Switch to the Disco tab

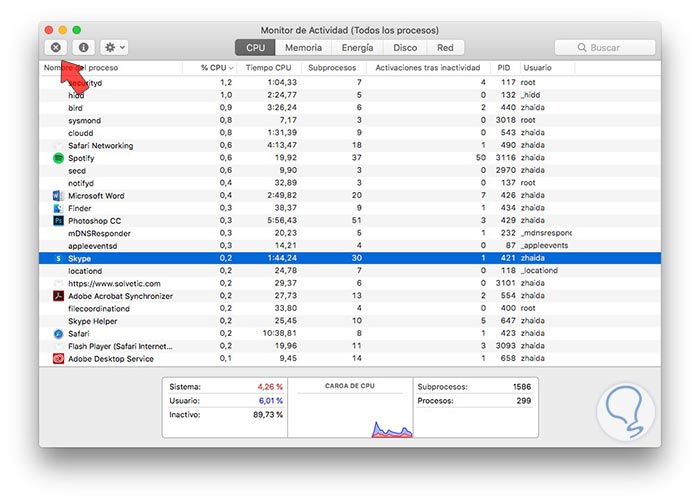405,48
